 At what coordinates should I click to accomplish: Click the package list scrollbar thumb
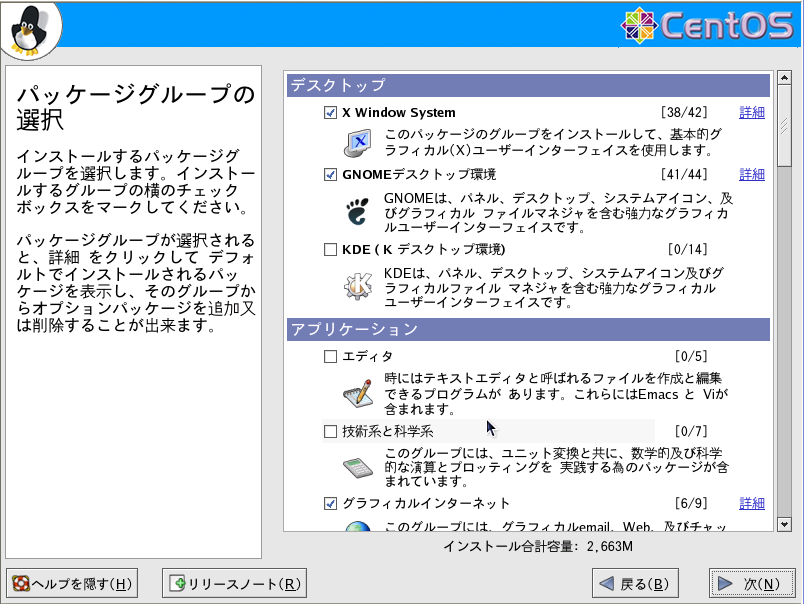[x=784, y=126]
